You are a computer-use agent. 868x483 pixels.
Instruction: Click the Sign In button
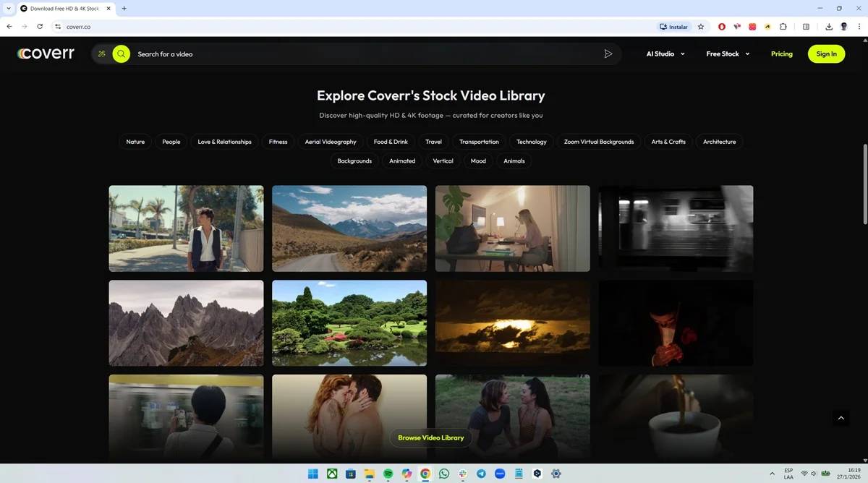pos(826,54)
